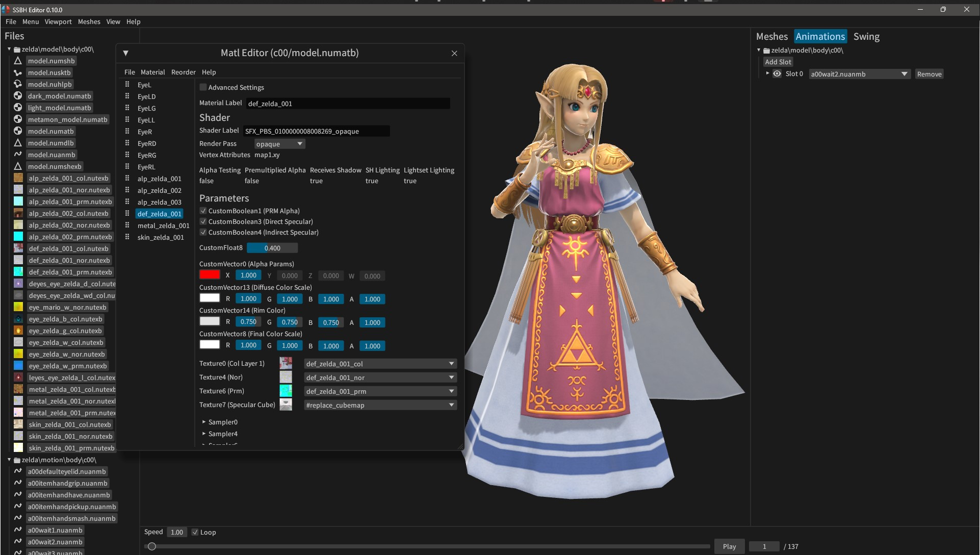Click the red CustomVector0 color swatch
The image size is (980, 555).
coord(209,275)
